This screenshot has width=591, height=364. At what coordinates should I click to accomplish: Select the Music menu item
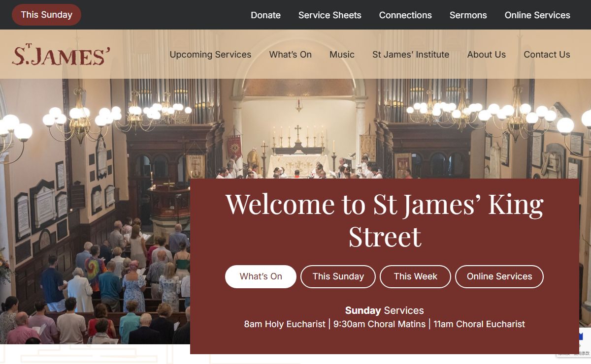coord(342,55)
